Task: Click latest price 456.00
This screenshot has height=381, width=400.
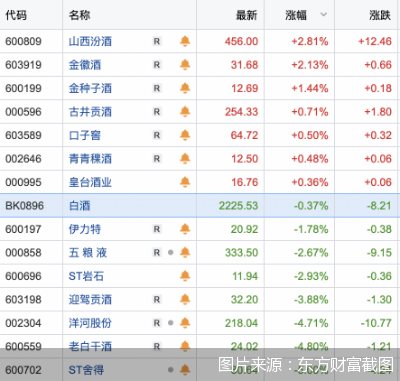Action: pos(241,41)
